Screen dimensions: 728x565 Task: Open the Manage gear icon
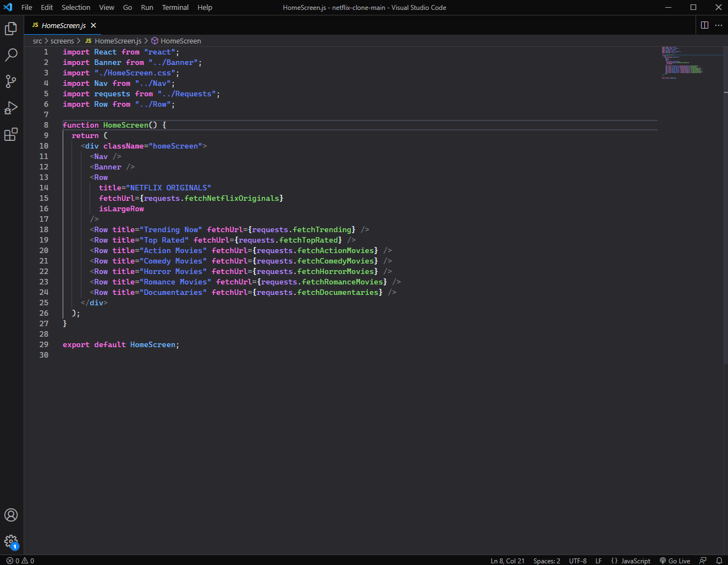(x=11, y=541)
